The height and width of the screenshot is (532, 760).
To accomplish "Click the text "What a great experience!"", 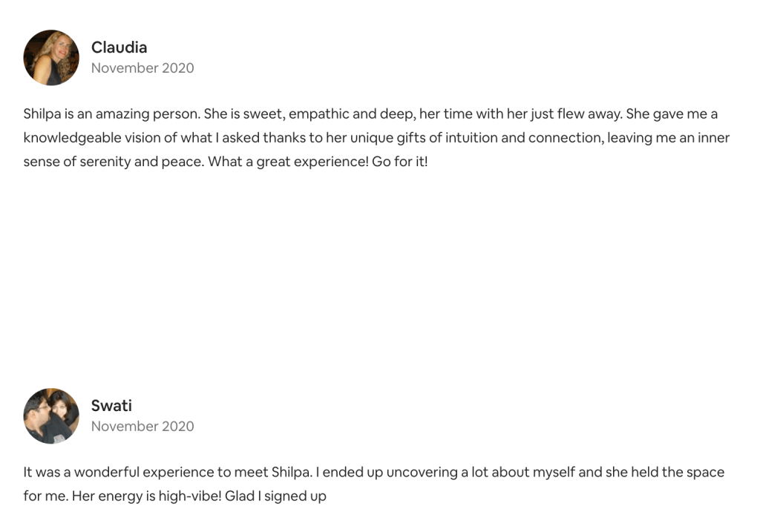I will pyautogui.click(x=288, y=161).
